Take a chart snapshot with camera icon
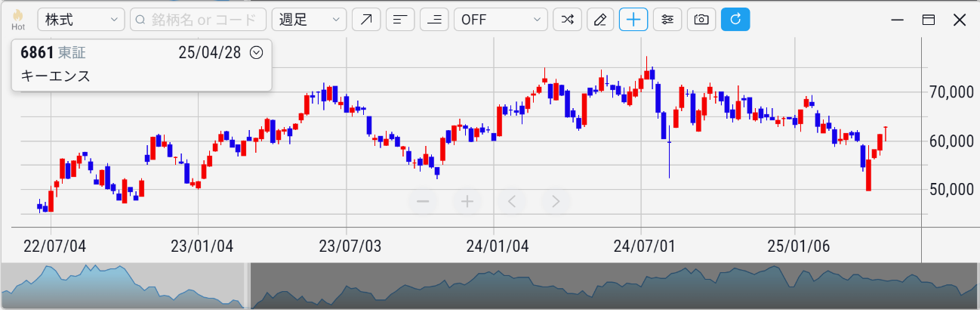Screen dimensions: 980x310 pos(701,20)
